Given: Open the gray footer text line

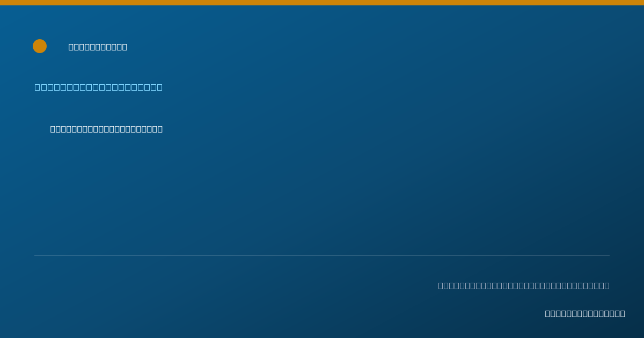Looking at the screenshot, I should (x=524, y=285).
